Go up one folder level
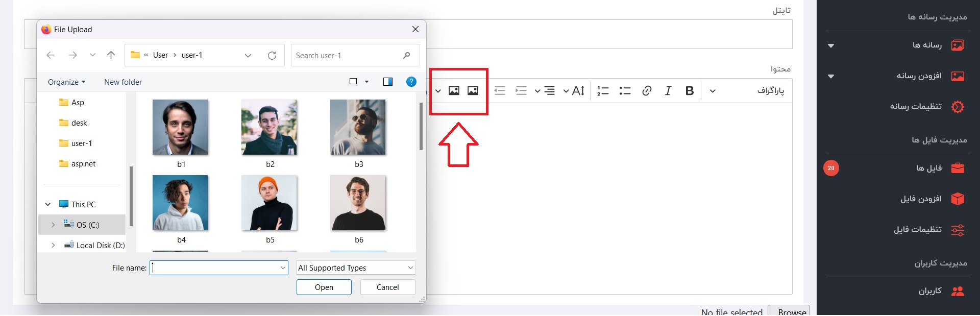 (x=111, y=55)
